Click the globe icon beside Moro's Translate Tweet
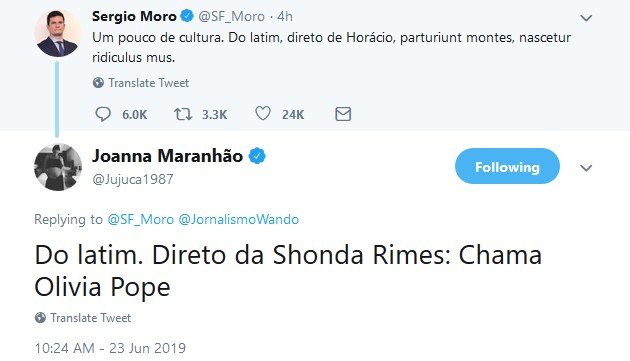Image resolution: width=630 pixels, height=361 pixels. point(98,83)
